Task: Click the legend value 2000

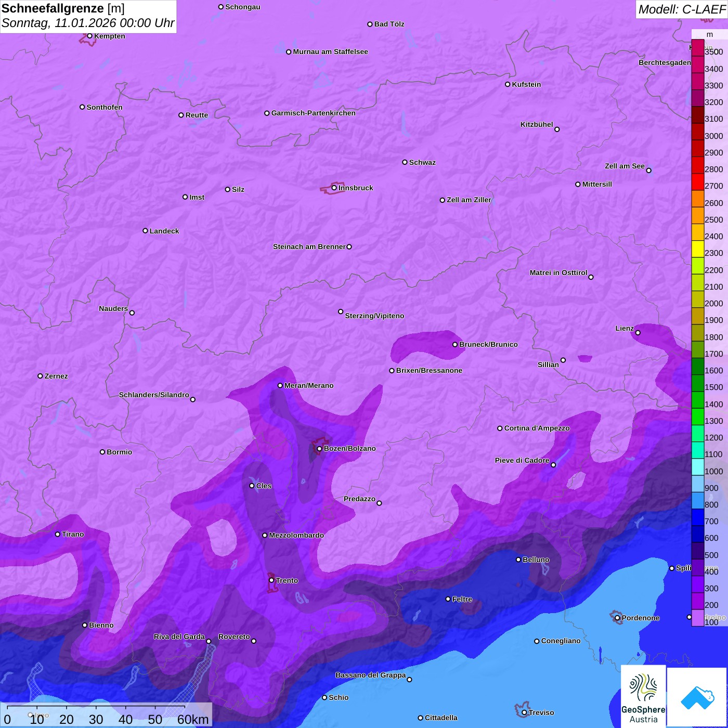Action: coord(713,303)
